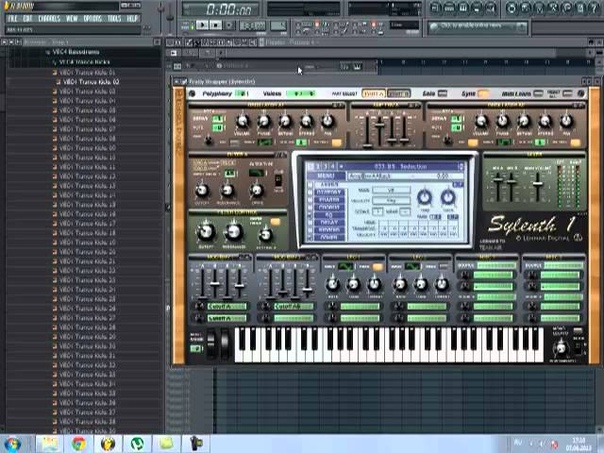The image size is (604, 453).
Task: Select the REVERB effect page
Action: tap(330, 230)
